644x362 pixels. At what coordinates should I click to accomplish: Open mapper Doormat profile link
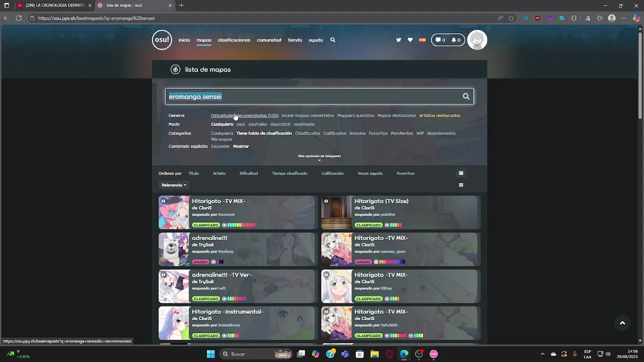[x=226, y=215]
